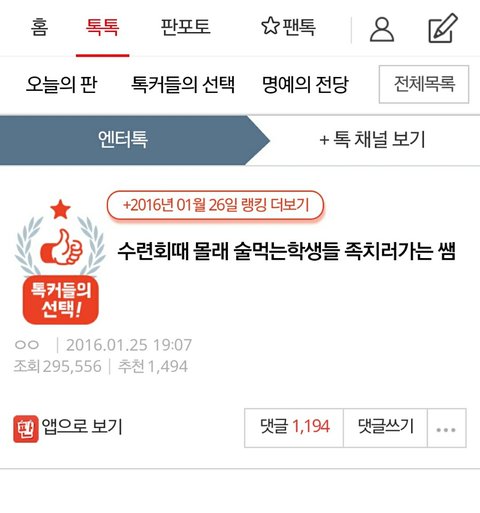
Task: Select the 엔터톡 channel banner
Action: point(133,140)
